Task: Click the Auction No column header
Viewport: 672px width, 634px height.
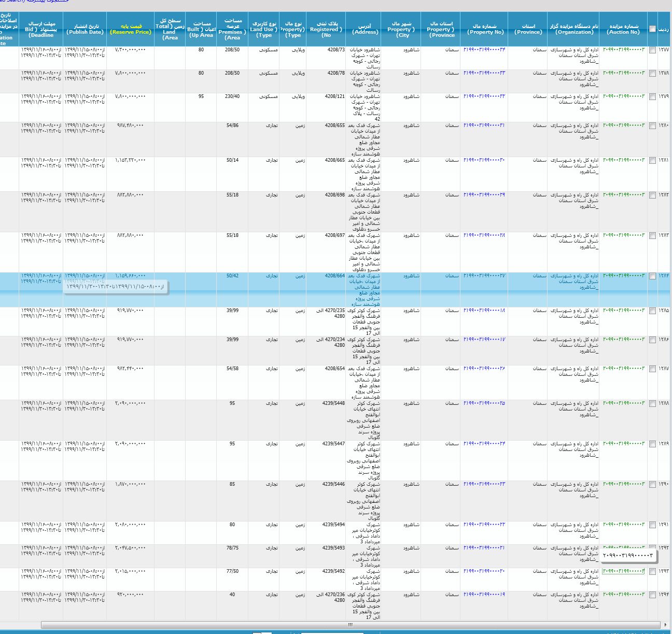Action: pos(624,29)
